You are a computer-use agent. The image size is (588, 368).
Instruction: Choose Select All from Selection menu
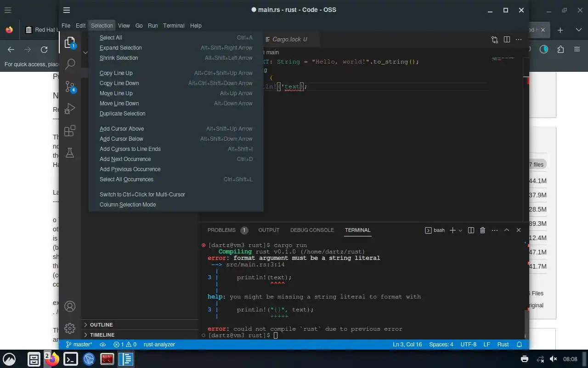(176, 38)
